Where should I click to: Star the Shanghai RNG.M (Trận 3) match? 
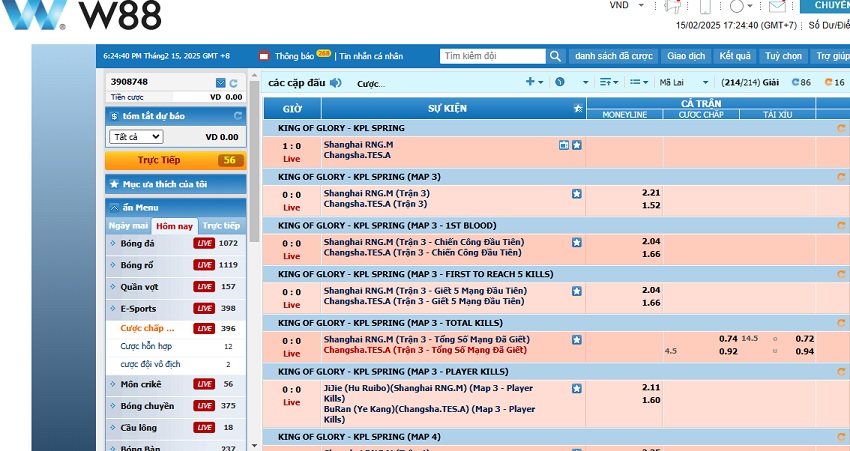[x=577, y=194]
